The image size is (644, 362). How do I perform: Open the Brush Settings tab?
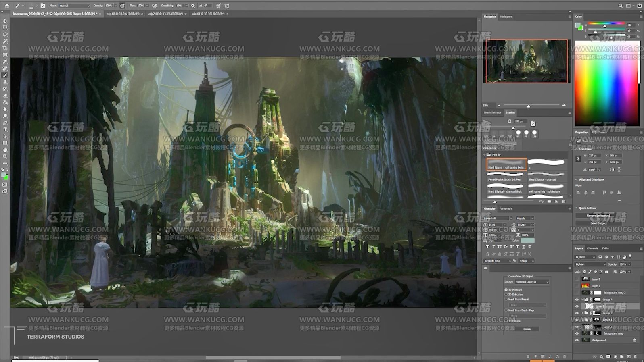coord(493,112)
